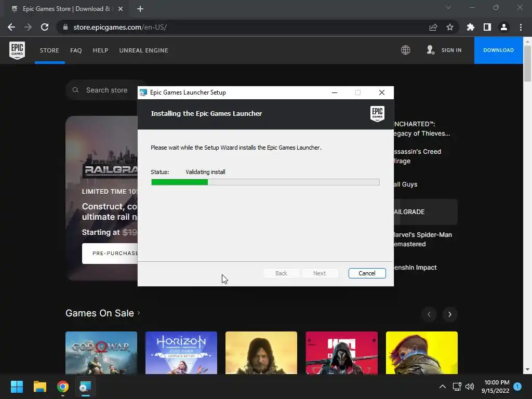
Task: Click the Epic Games logo in setup header
Action: coord(377,114)
